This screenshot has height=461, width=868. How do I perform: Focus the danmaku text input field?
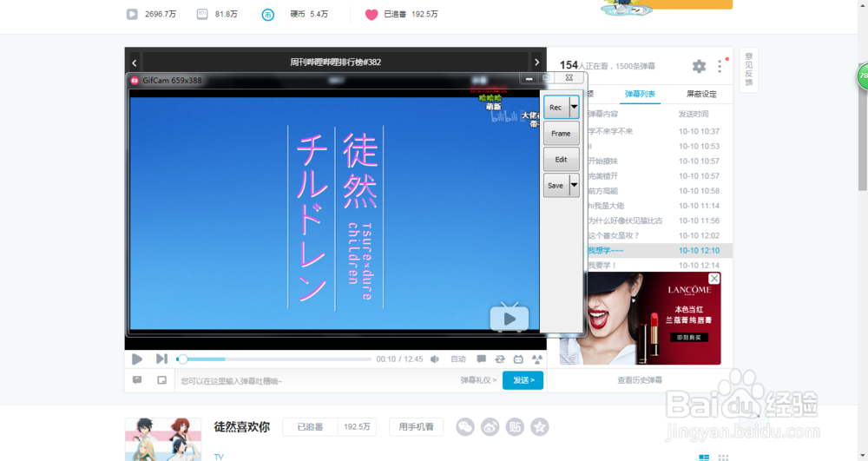click(x=316, y=381)
